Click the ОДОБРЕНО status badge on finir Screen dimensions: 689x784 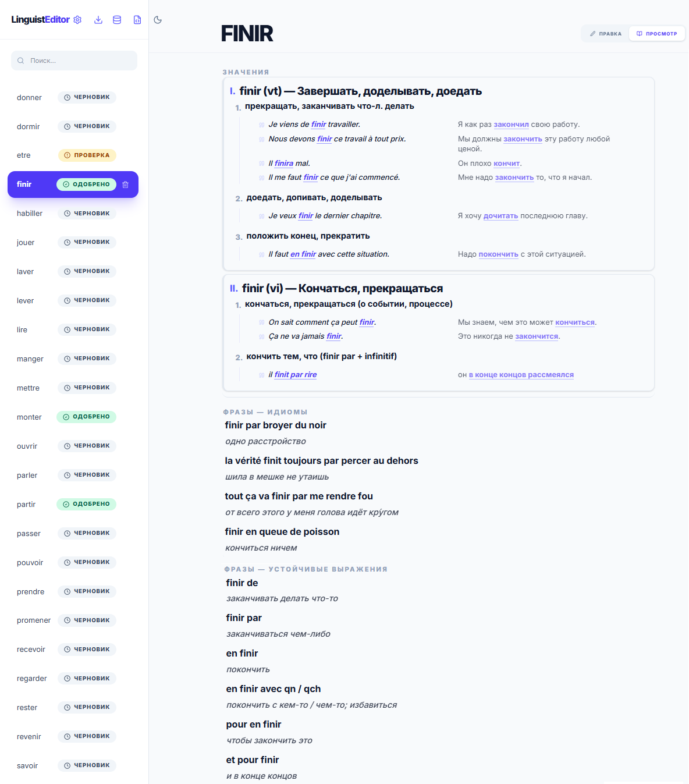tap(86, 185)
